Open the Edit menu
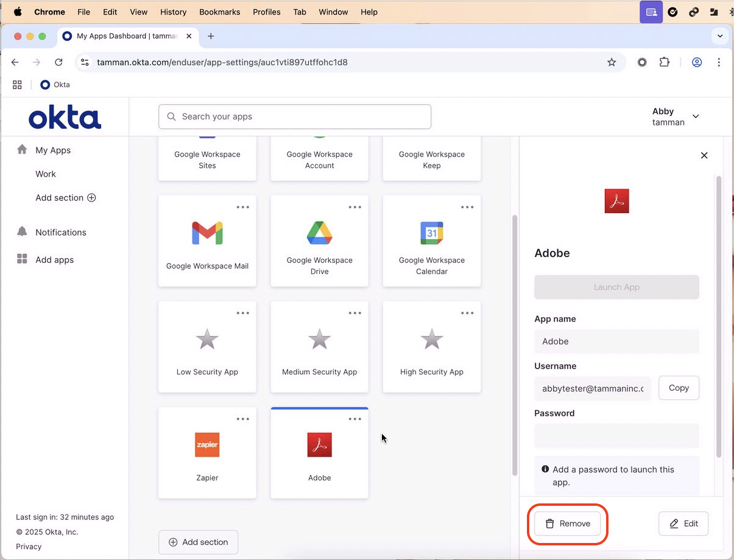Viewport: 734px width, 560px height. pos(110,12)
